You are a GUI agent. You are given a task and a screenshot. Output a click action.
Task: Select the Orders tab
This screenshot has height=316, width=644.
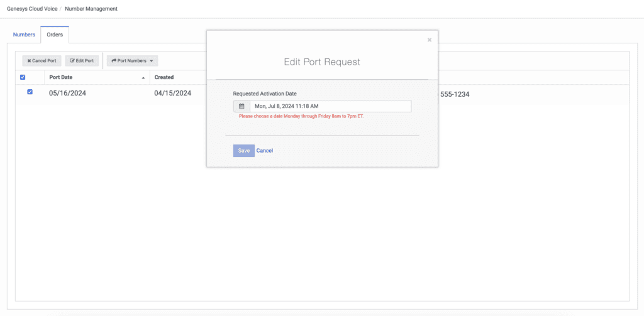pyautogui.click(x=55, y=35)
